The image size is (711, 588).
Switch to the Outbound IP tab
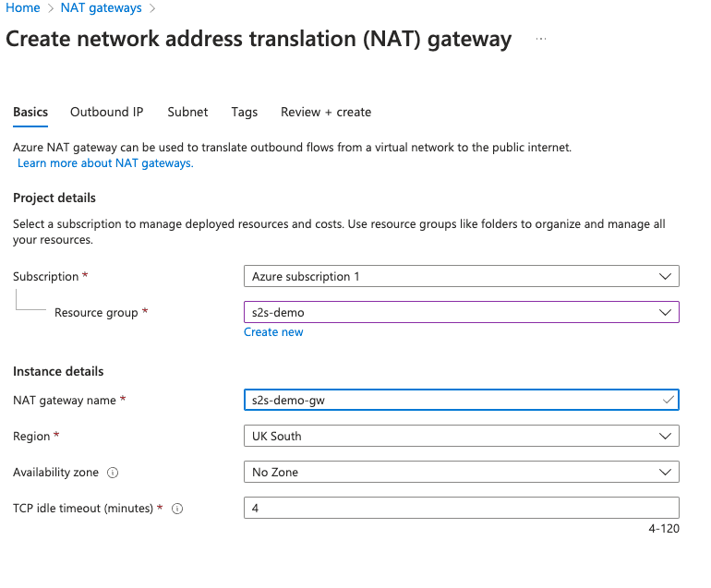[107, 112]
